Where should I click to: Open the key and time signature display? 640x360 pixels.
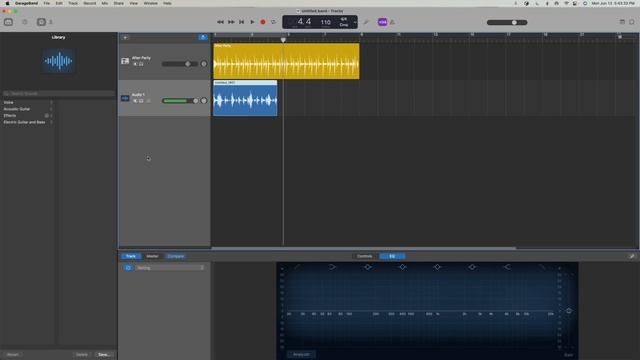point(344,22)
